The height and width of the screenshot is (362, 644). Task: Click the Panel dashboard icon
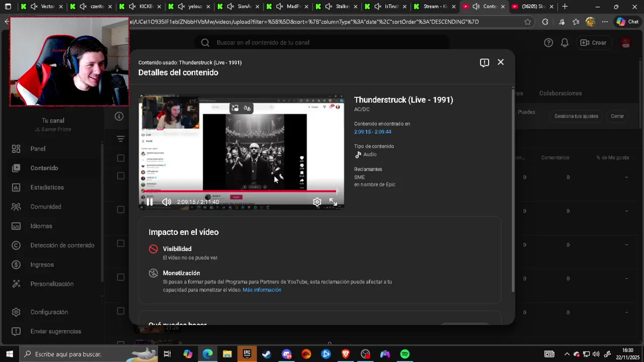[16, 149]
